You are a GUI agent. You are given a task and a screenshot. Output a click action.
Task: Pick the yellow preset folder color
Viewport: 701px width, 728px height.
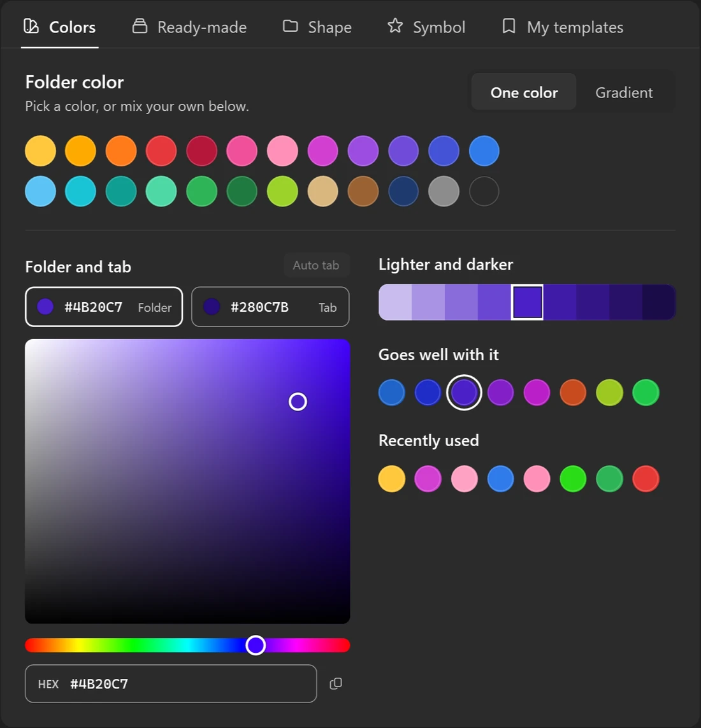coord(40,151)
